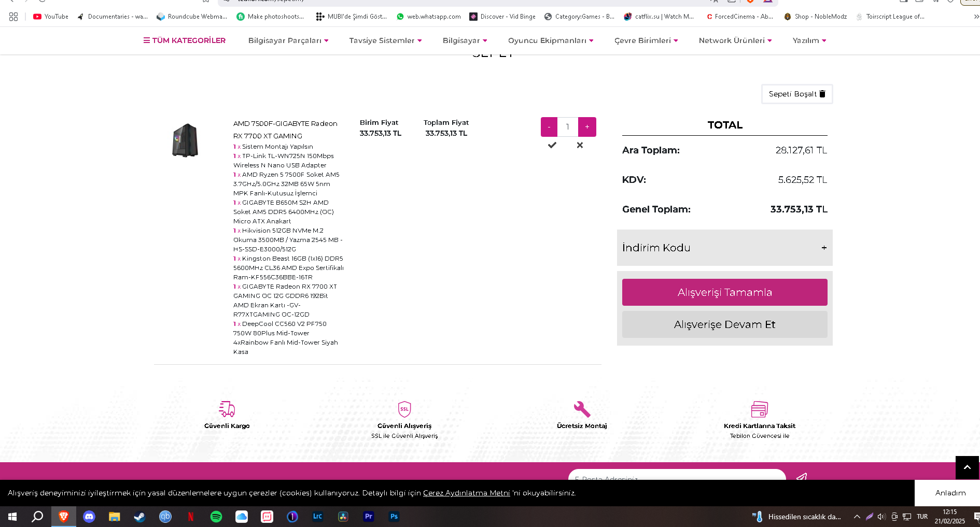Click the Sepeti Boşalt button
The image size is (980, 527).
pyautogui.click(x=797, y=94)
